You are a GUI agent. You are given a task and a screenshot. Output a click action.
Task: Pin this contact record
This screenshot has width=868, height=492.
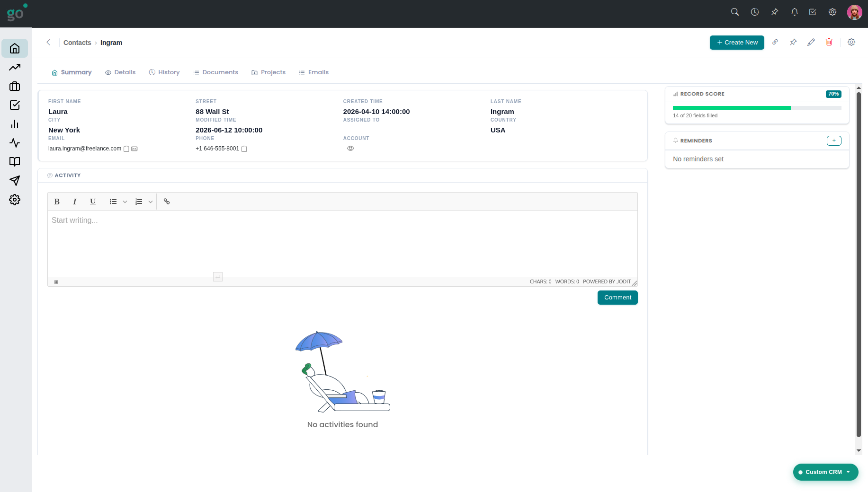(793, 42)
